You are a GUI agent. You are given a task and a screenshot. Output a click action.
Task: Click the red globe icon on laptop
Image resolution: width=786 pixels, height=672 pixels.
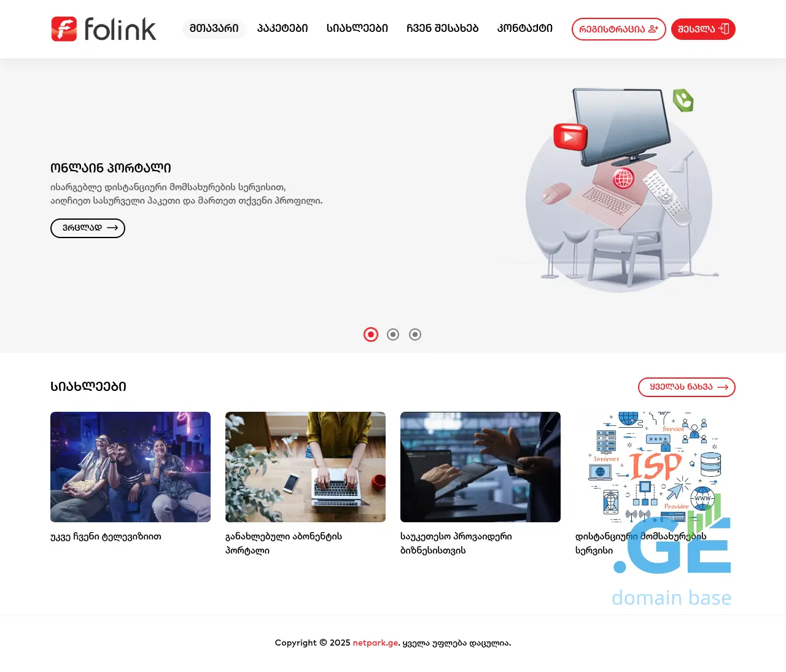coord(623,179)
